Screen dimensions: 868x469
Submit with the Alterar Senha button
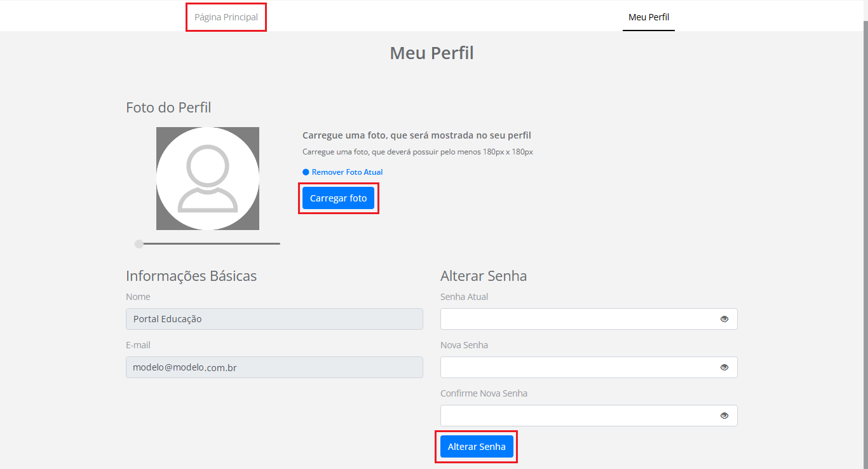pos(477,447)
